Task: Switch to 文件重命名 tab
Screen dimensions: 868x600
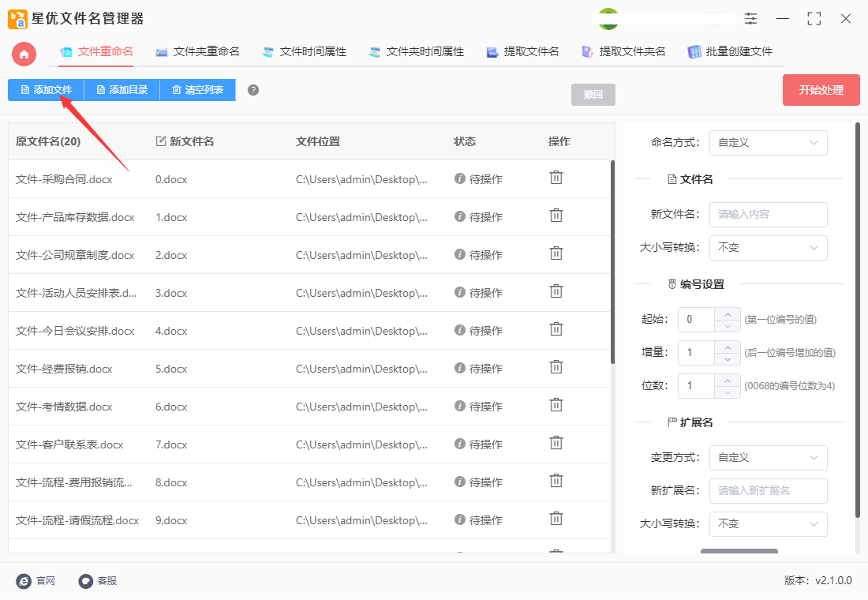Action: 97,51
